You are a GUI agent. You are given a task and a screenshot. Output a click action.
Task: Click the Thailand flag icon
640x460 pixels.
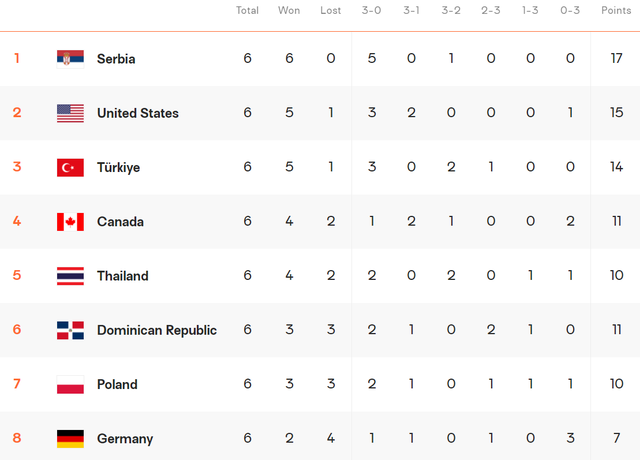pyautogui.click(x=70, y=276)
